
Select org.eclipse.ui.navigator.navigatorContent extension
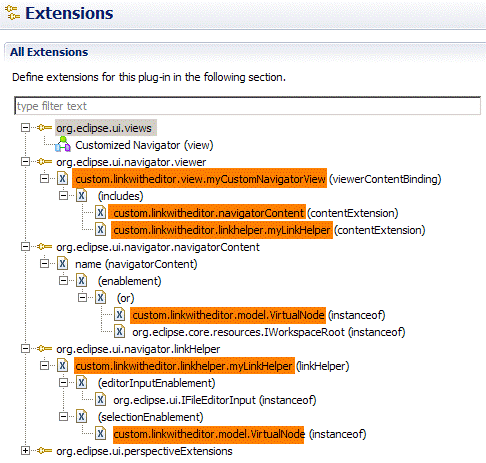(158, 247)
